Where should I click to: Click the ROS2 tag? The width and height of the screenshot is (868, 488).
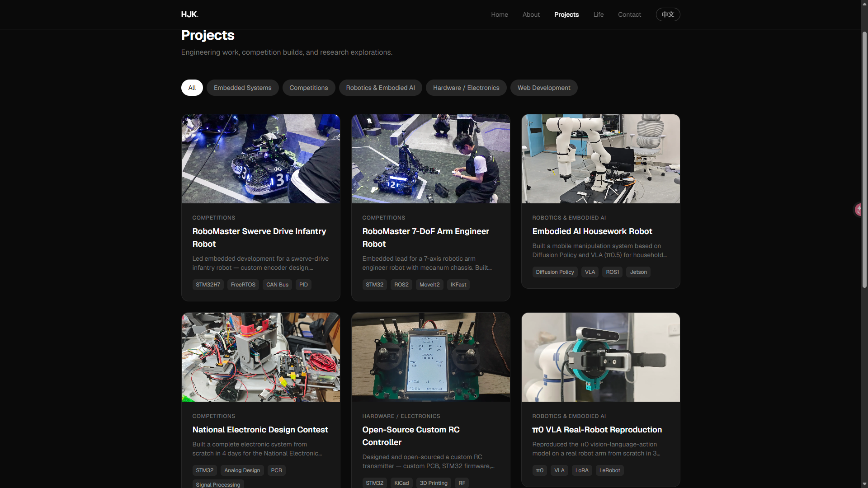(401, 285)
